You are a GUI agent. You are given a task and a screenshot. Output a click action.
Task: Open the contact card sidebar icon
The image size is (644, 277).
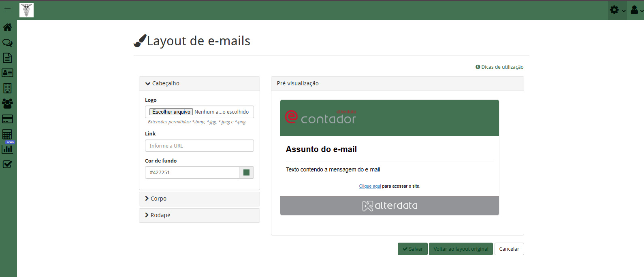coord(7,73)
